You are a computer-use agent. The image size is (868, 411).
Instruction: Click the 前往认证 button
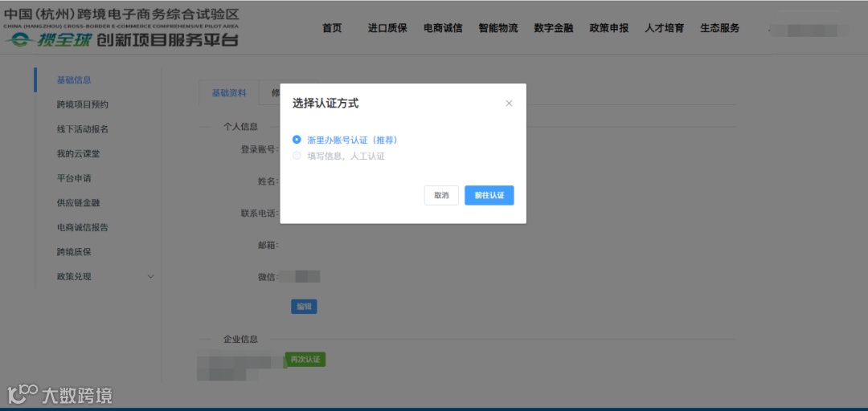tap(489, 195)
